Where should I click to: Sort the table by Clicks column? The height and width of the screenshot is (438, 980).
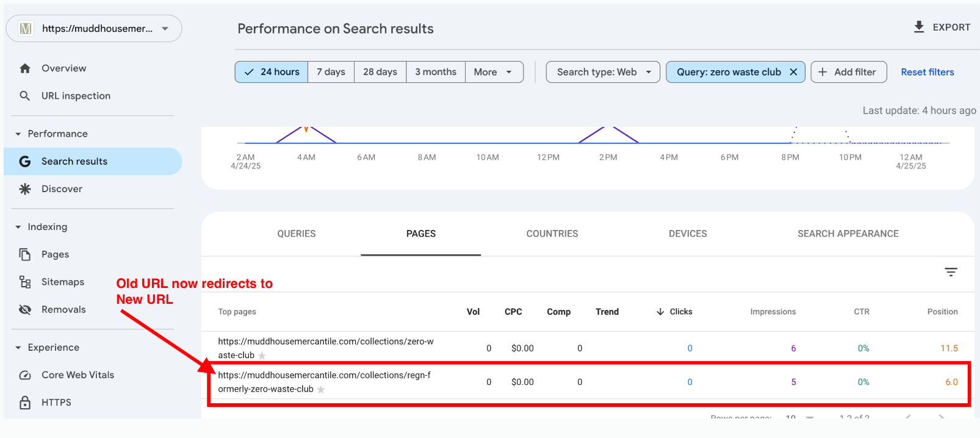point(675,312)
